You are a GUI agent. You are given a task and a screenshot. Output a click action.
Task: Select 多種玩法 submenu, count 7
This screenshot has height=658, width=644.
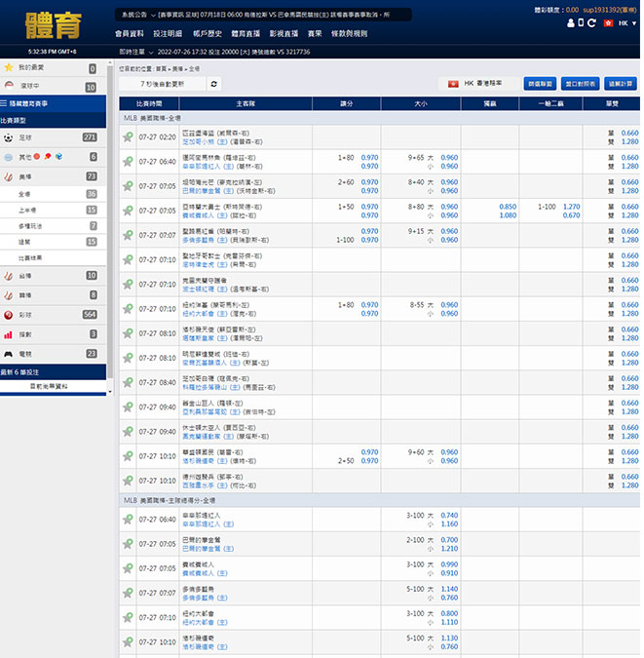pyautogui.click(x=53, y=226)
